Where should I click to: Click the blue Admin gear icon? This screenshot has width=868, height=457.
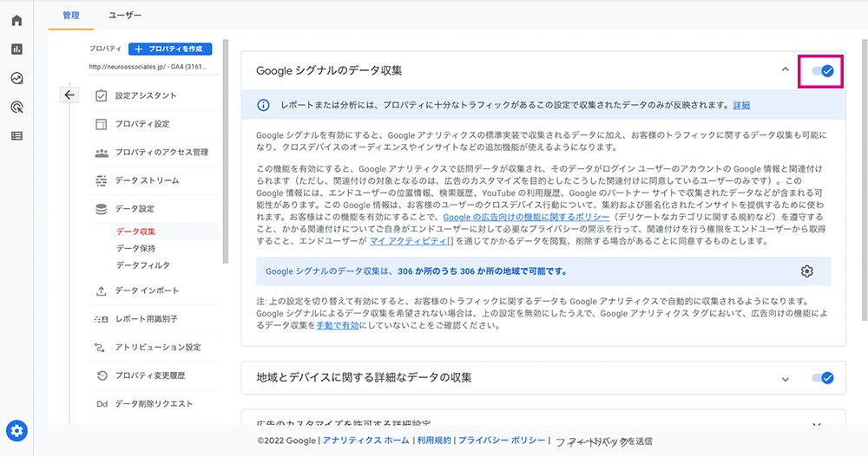tap(16, 430)
